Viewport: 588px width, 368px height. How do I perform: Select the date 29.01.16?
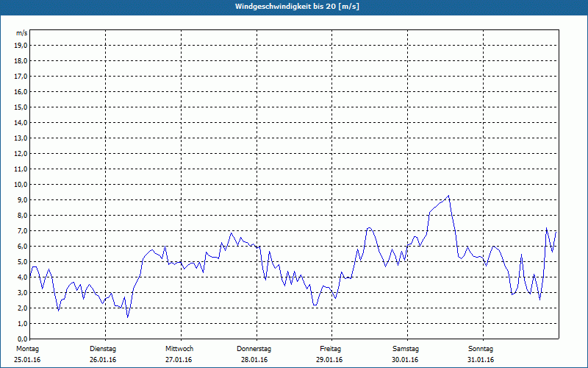coord(329,360)
